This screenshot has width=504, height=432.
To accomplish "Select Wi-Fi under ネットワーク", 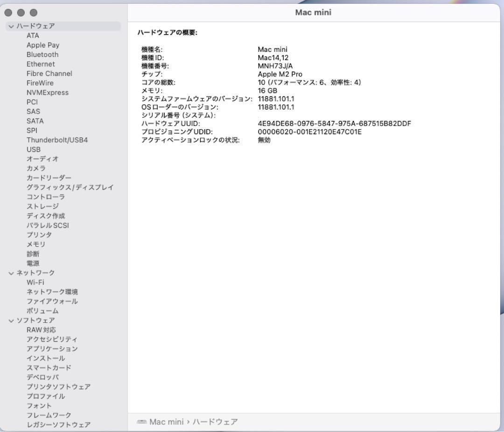I will coord(35,282).
